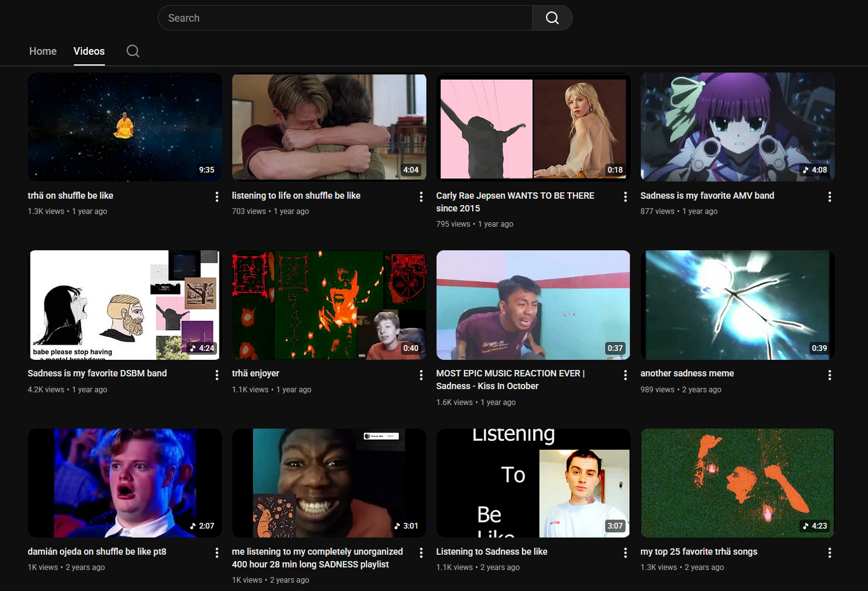Screen dimensions: 868x591
Task: Open video title 'trhä on shuffle be like'
Action: (x=71, y=196)
